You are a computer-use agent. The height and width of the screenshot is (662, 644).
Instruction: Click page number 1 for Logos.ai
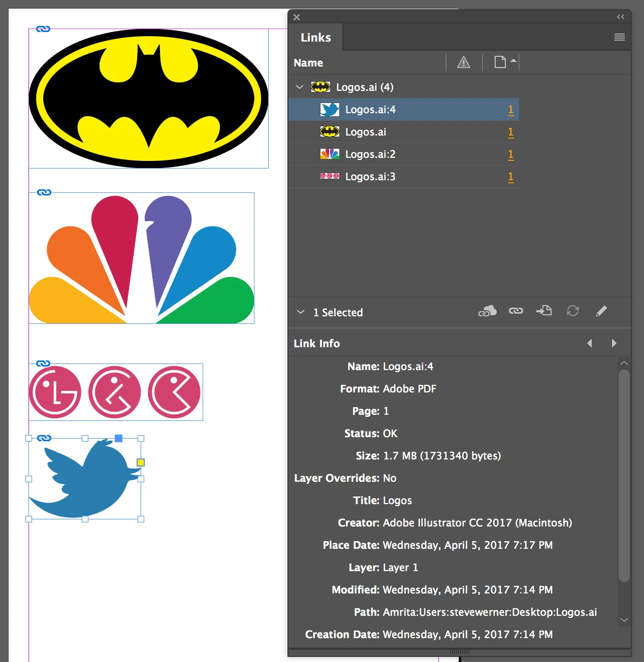pyautogui.click(x=510, y=133)
